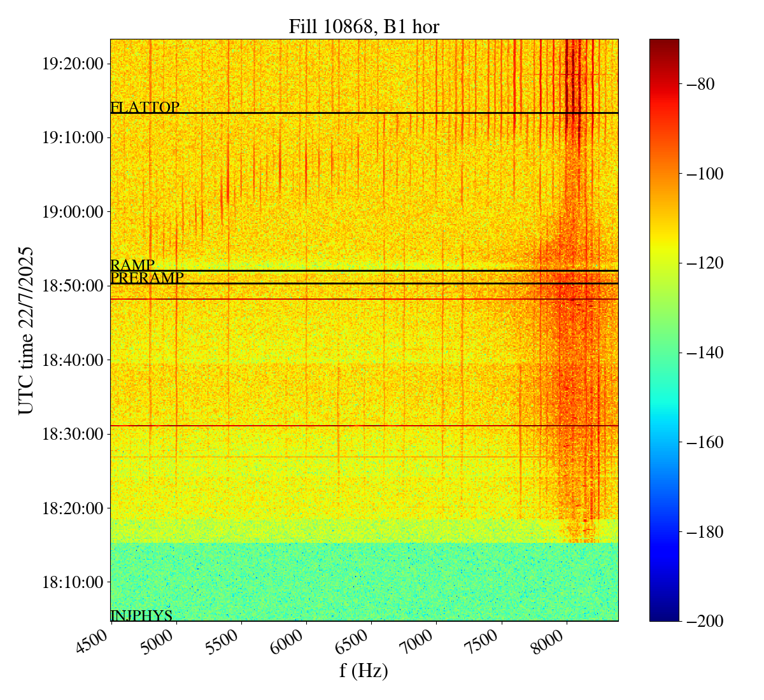Select the FLATTOP marker label
Screen dimensions: 764x700
pos(145,108)
